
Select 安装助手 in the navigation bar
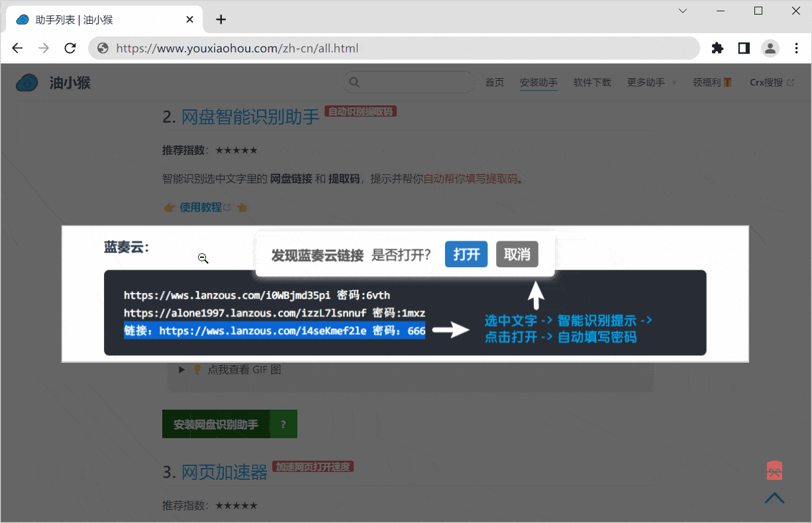[538, 82]
